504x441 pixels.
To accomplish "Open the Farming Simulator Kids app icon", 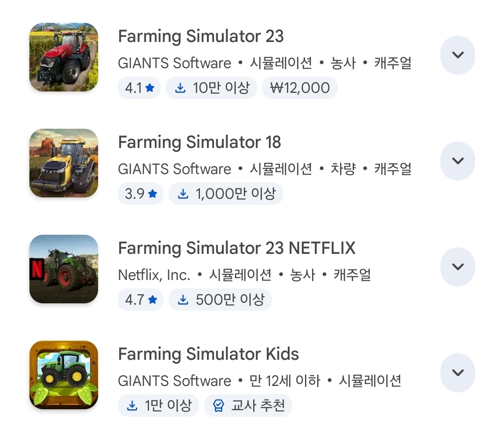I will (x=64, y=375).
